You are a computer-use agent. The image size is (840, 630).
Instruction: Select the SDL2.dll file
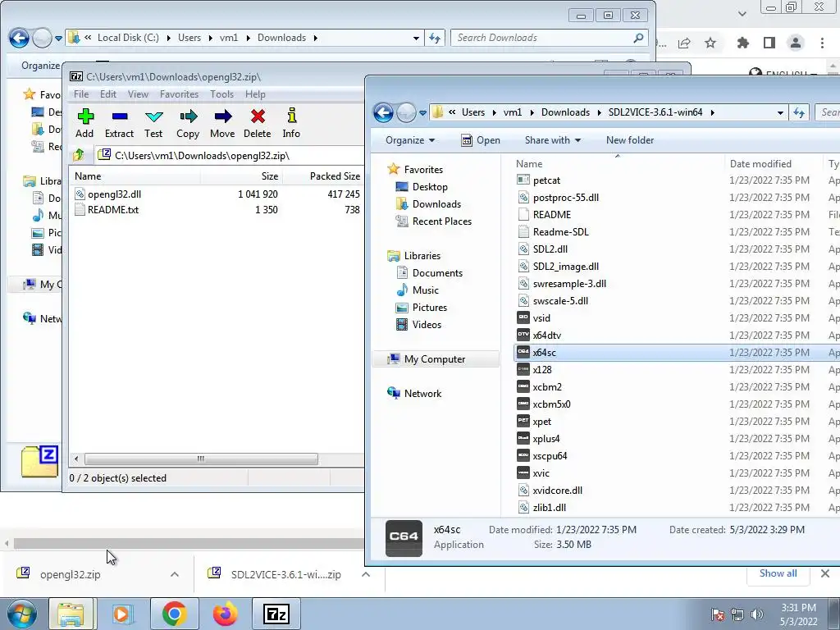pos(550,249)
